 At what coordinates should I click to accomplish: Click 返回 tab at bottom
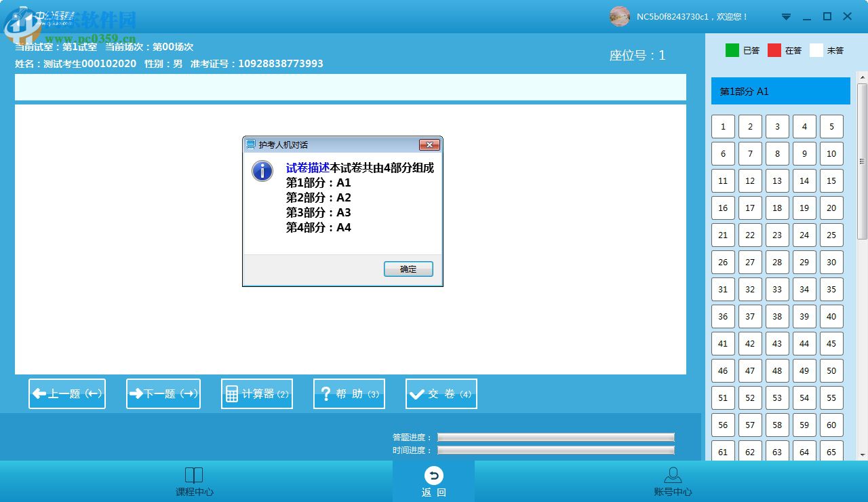(434, 482)
